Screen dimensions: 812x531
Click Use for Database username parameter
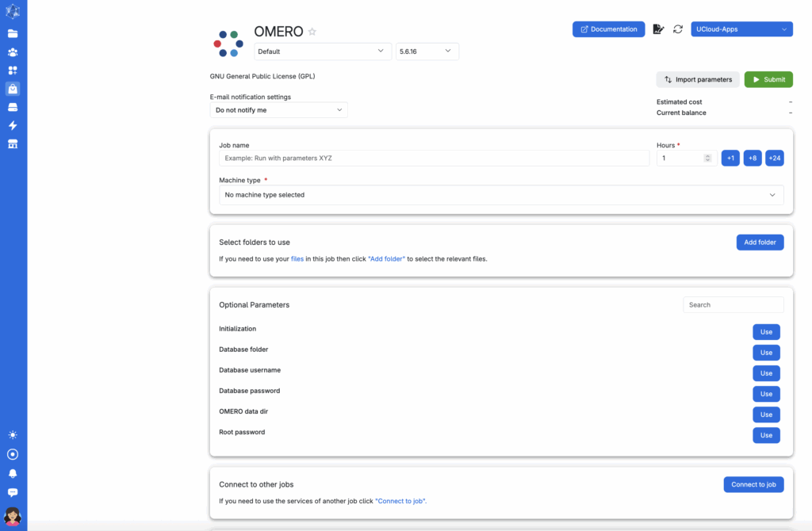(767, 373)
